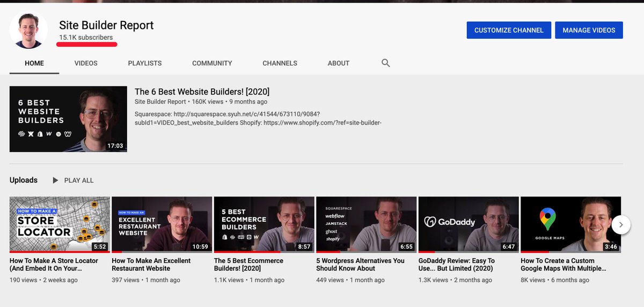Switch to the ABOUT tab
The height and width of the screenshot is (307, 644).
[x=339, y=63]
